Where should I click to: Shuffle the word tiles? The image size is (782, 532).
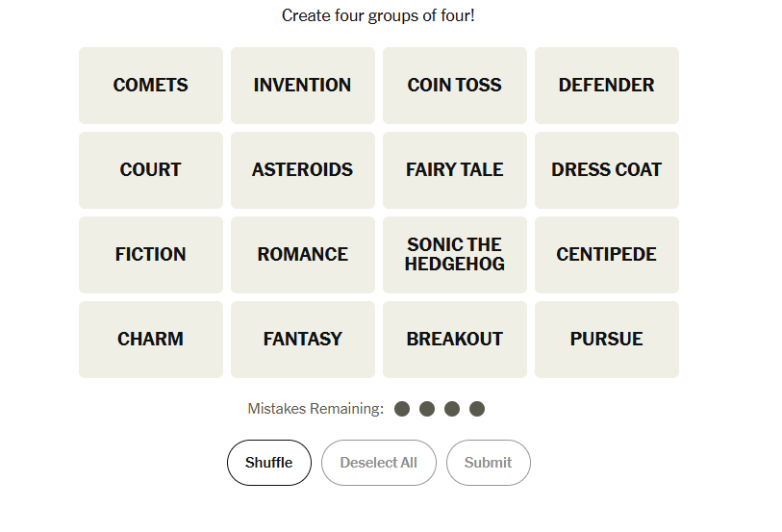tap(269, 463)
